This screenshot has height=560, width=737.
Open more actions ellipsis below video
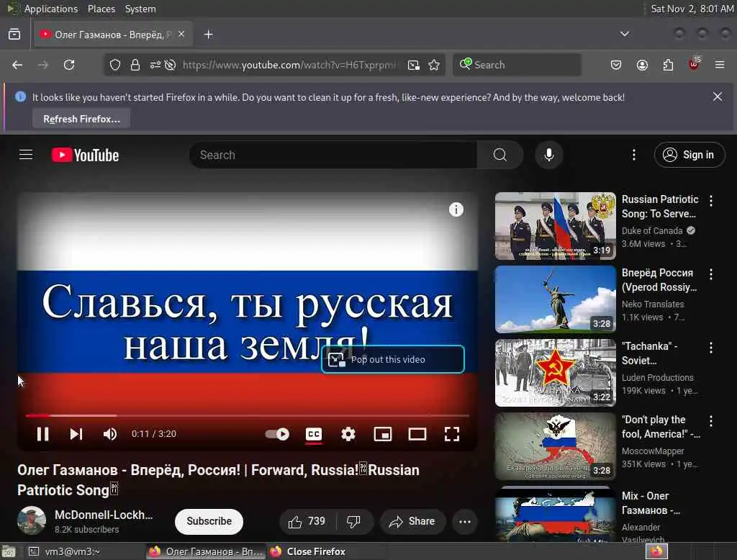point(465,521)
